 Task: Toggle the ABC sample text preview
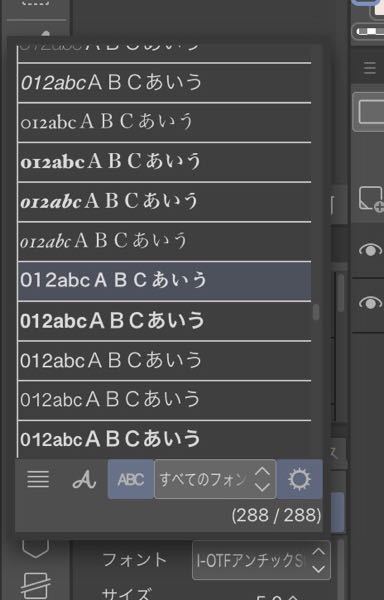pyautogui.click(x=131, y=479)
